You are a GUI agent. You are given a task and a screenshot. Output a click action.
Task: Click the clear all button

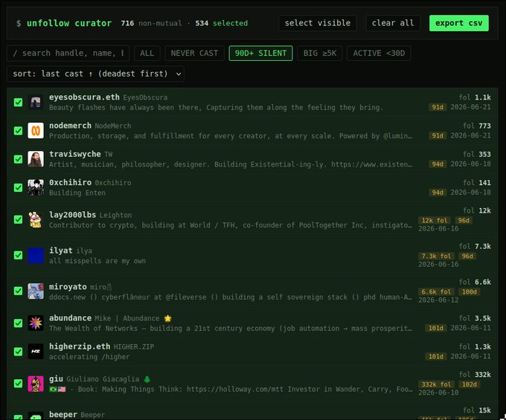[393, 23]
